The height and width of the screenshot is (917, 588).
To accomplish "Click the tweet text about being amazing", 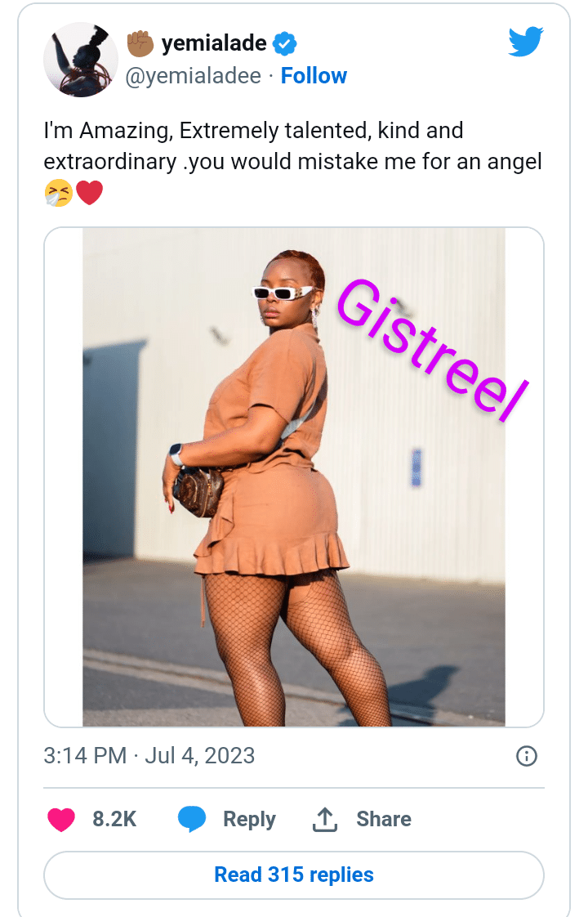I will coord(293,146).
